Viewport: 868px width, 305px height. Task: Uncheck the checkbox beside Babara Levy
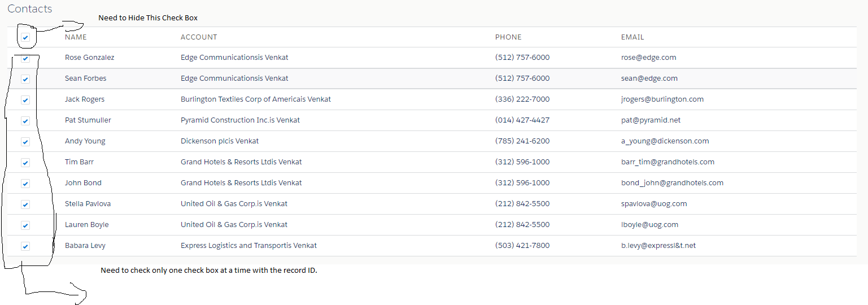[x=25, y=246]
